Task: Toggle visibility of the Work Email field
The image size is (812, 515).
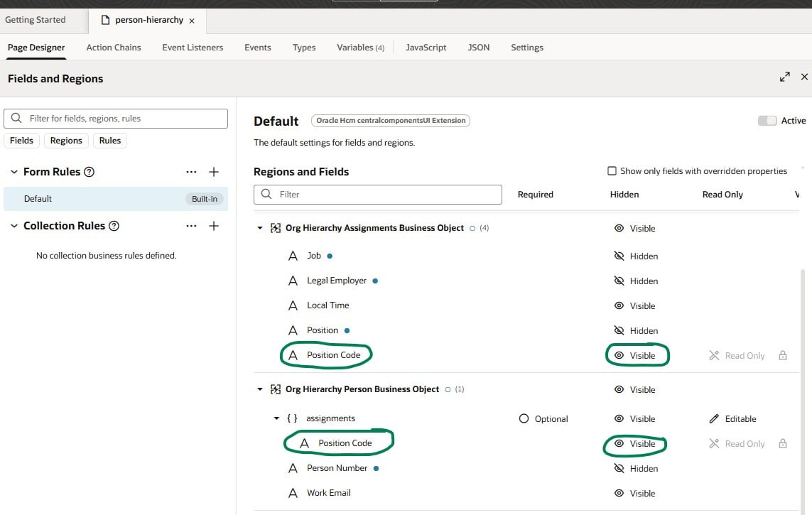Action: tap(634, 493)
